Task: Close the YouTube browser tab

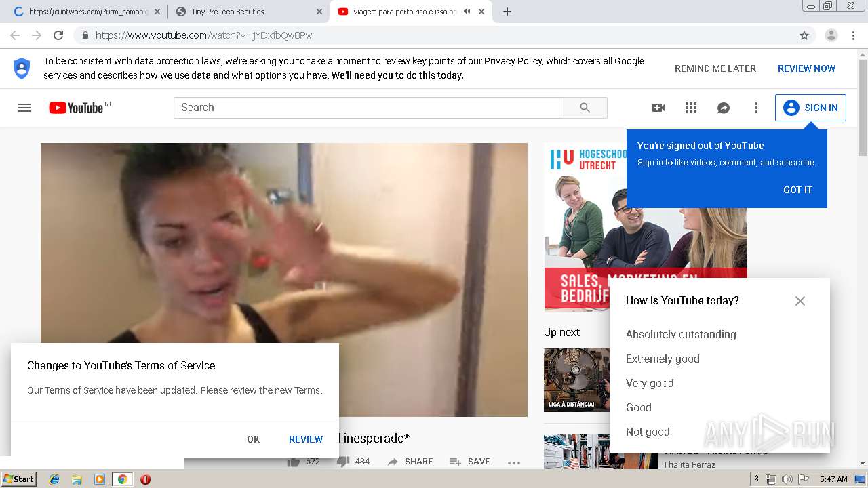Action: click(x=481, y=12)
